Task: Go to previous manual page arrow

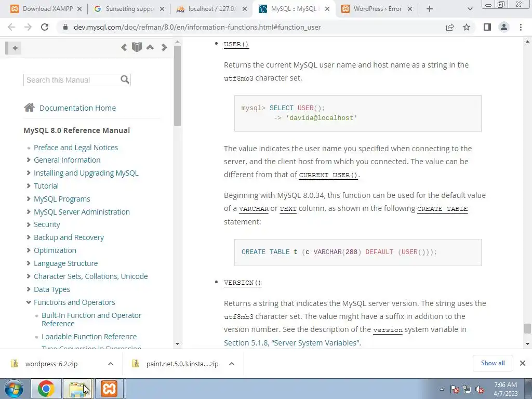Action: point(124,47)
